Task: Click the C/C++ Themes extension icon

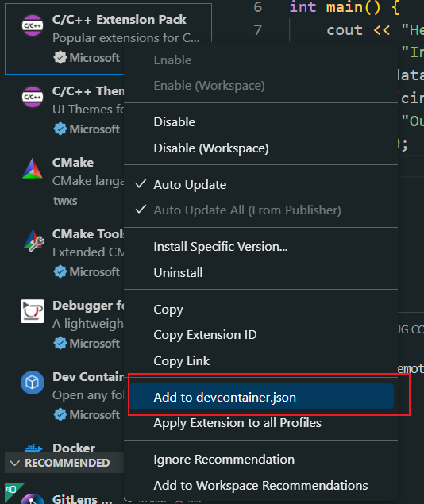Action: click(x=33, y=97)
